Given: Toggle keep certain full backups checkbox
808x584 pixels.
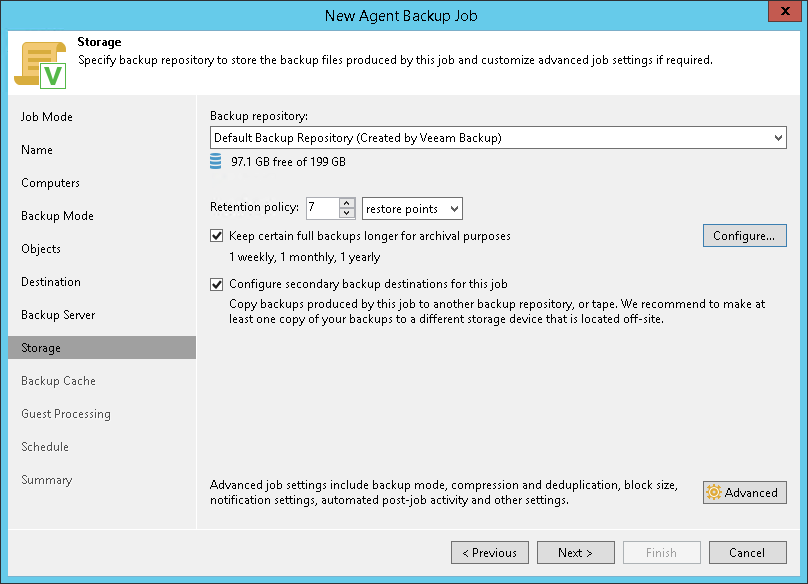Looking at the screenshot, I should point(217,237).
